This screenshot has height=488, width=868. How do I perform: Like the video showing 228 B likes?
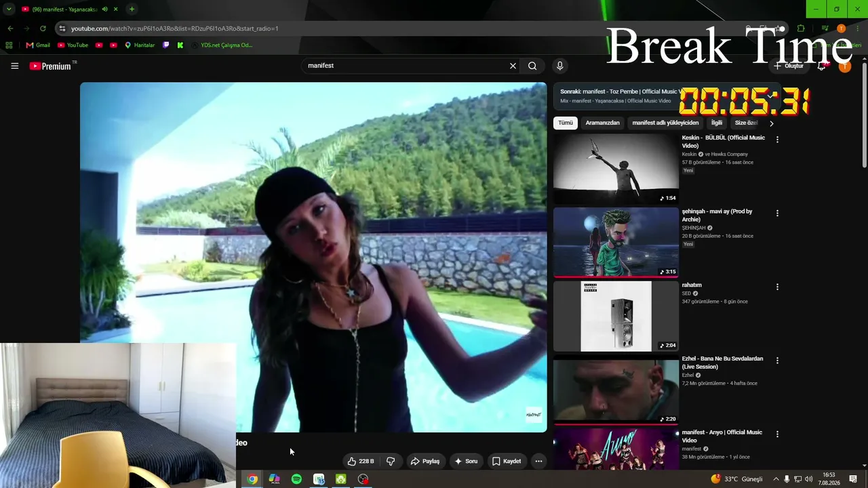coord(361,461)
